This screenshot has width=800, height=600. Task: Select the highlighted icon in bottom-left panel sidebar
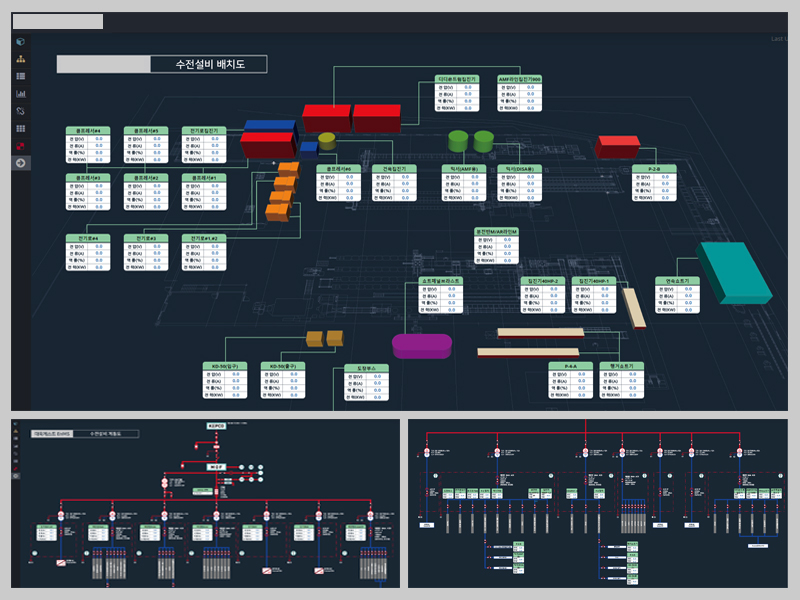click(15, 475)
